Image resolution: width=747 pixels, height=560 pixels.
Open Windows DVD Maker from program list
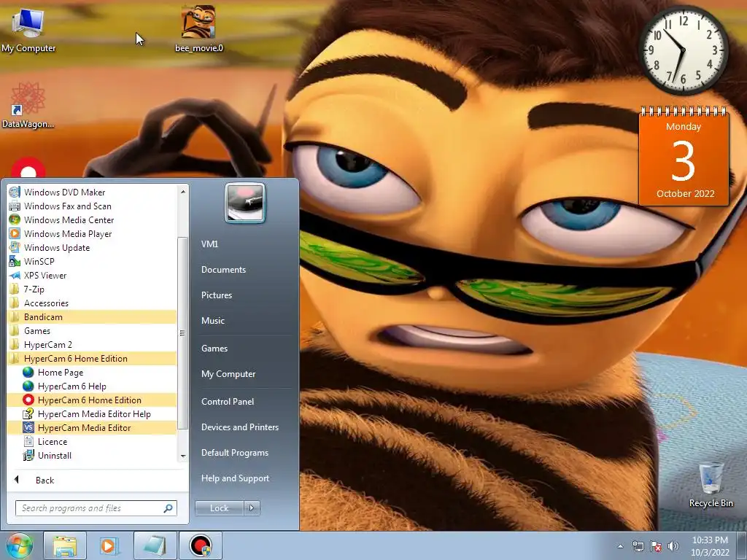point(91,192)
